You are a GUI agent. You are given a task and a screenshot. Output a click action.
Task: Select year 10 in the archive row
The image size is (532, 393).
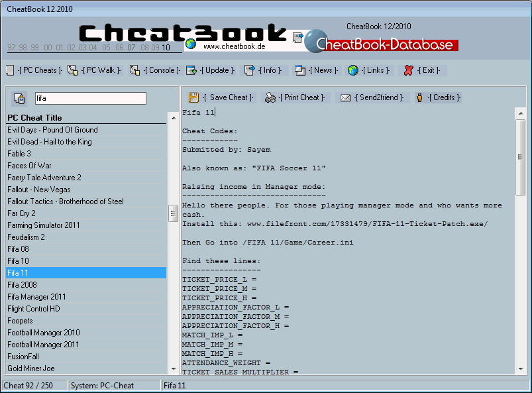(166, 48)
